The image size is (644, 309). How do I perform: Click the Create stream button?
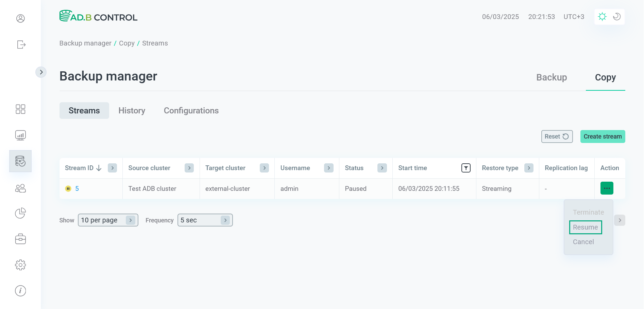tap(603, 137)
